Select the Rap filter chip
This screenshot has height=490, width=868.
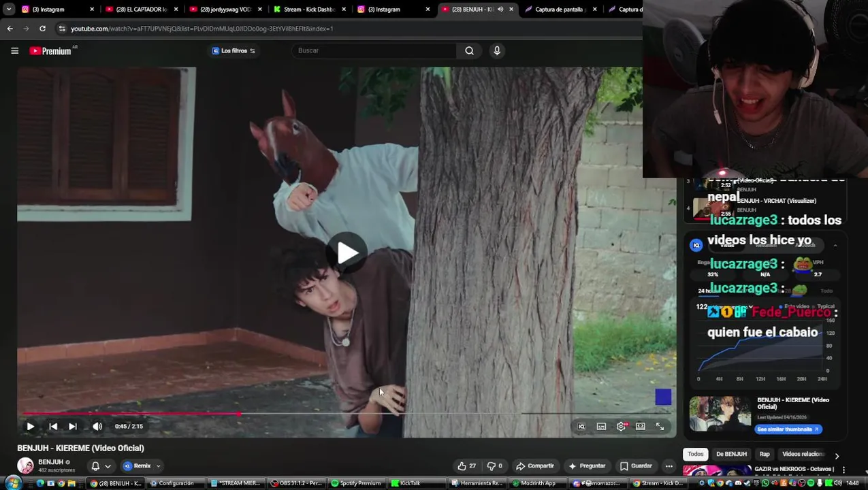(x=765, y=454)
